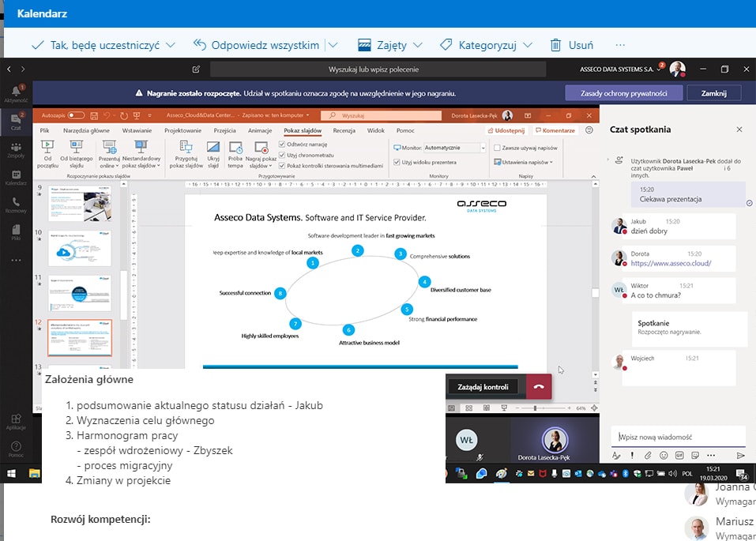The width and height of the screenshot is (756, 541).
Task: Click the Teams new chat compose icon
Action: pos(196,70)
